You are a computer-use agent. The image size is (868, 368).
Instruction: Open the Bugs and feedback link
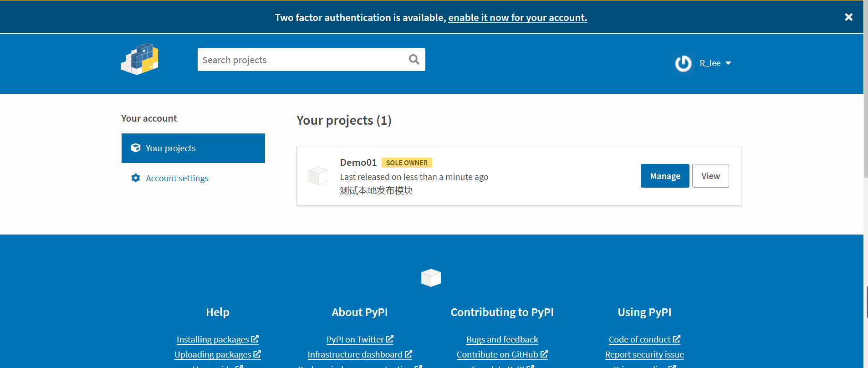pyautogui.click(x=502, y=340)
